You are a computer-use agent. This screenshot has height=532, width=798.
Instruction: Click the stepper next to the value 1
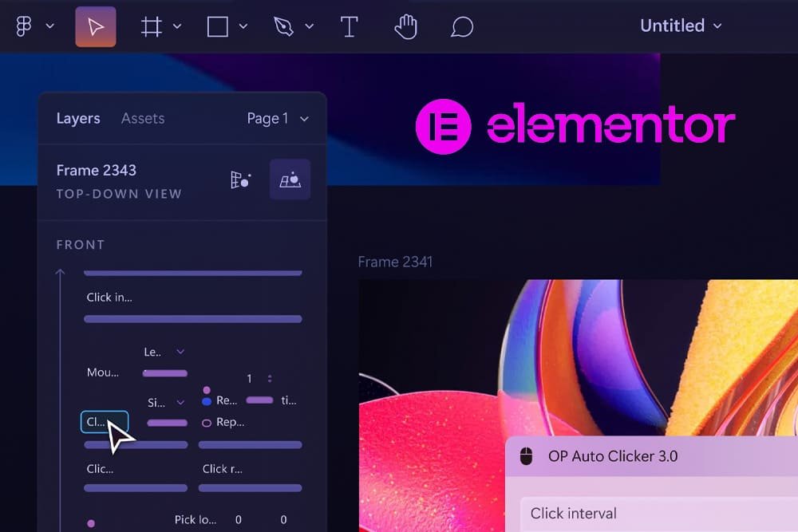(269, 378)
